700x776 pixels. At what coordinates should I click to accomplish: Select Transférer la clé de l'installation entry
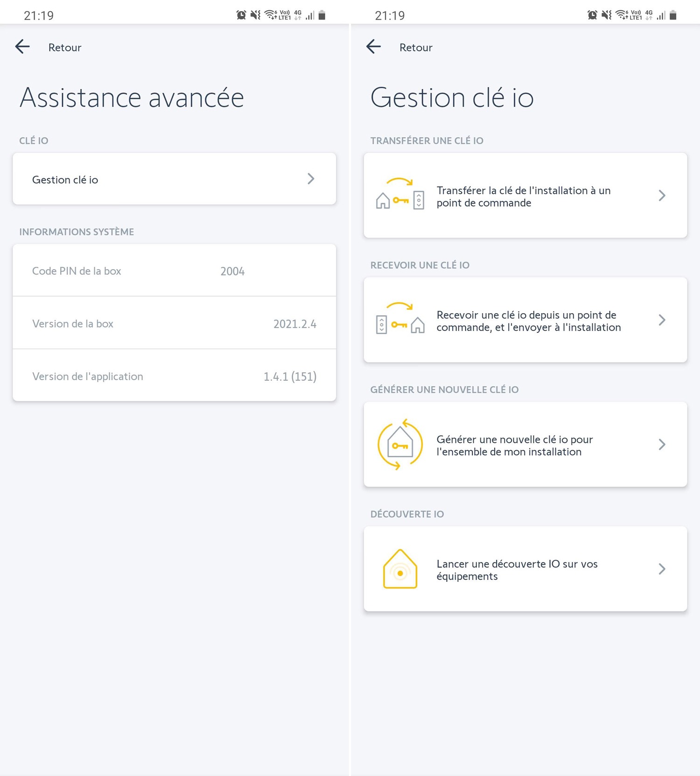click(525, 196)
